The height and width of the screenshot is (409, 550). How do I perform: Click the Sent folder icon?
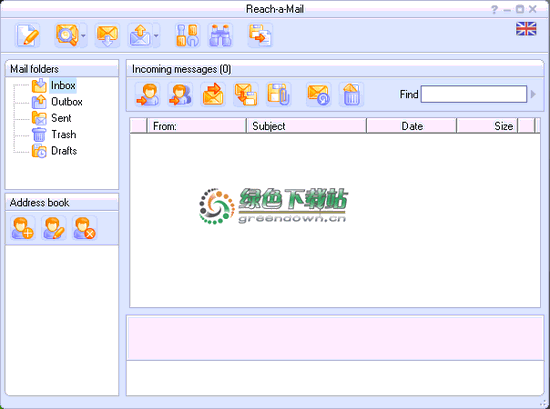point(39,118)
